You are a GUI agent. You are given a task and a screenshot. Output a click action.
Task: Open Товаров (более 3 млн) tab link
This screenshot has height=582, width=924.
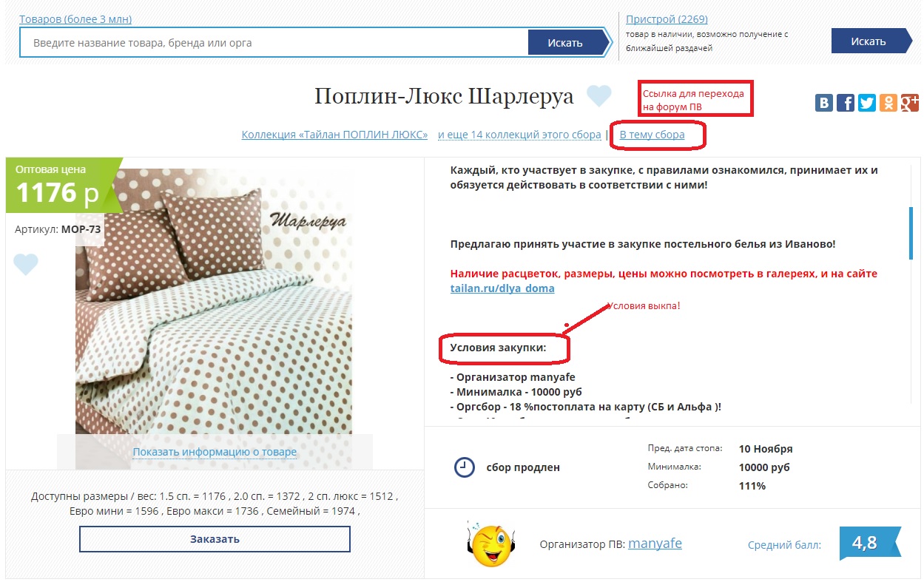point(75,19)
